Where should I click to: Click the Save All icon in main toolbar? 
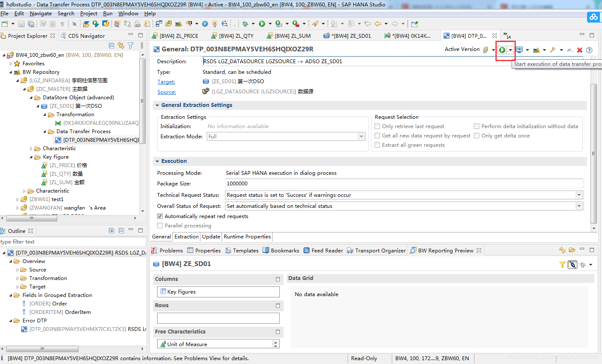31,24
